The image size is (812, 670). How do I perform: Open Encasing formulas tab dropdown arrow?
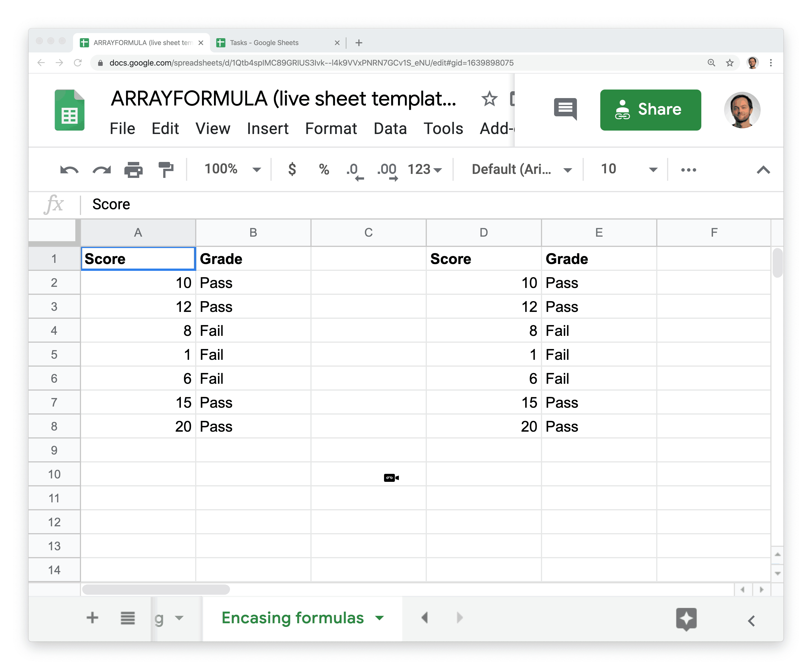pyautogui.click(x=379, y=618)
